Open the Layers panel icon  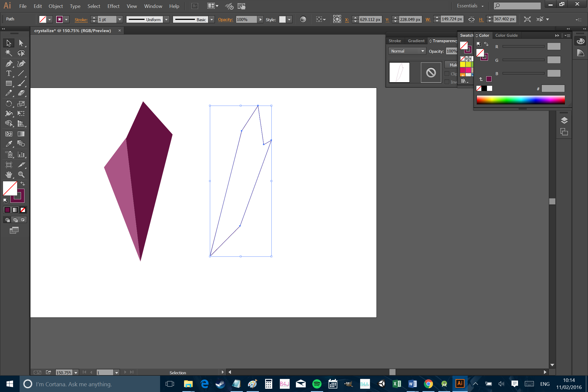click(x=564, y=120)
